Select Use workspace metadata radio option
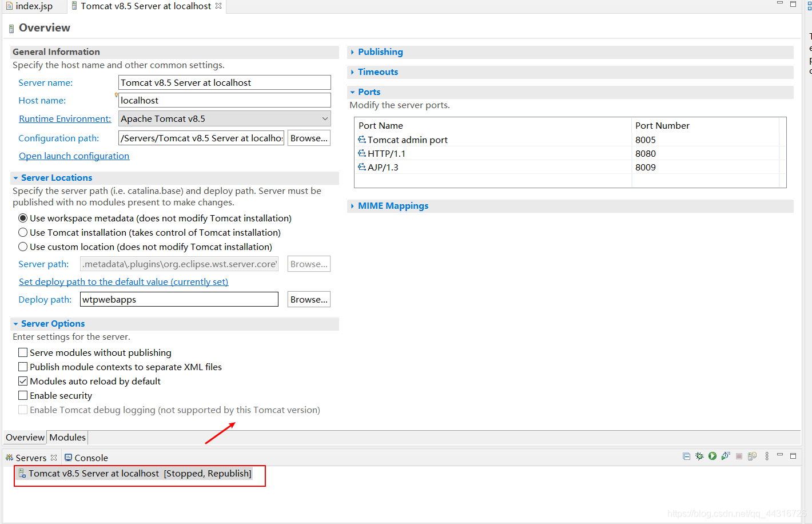 pos(23,218)
